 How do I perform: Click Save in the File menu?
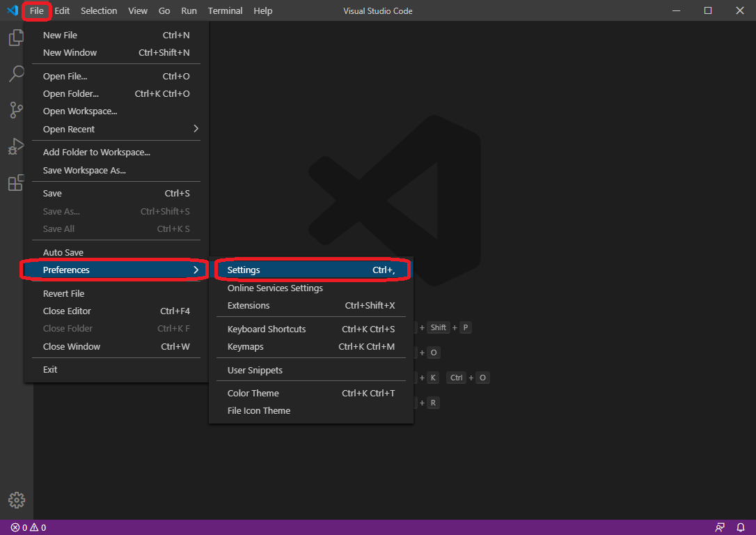[x=116, y=194]
